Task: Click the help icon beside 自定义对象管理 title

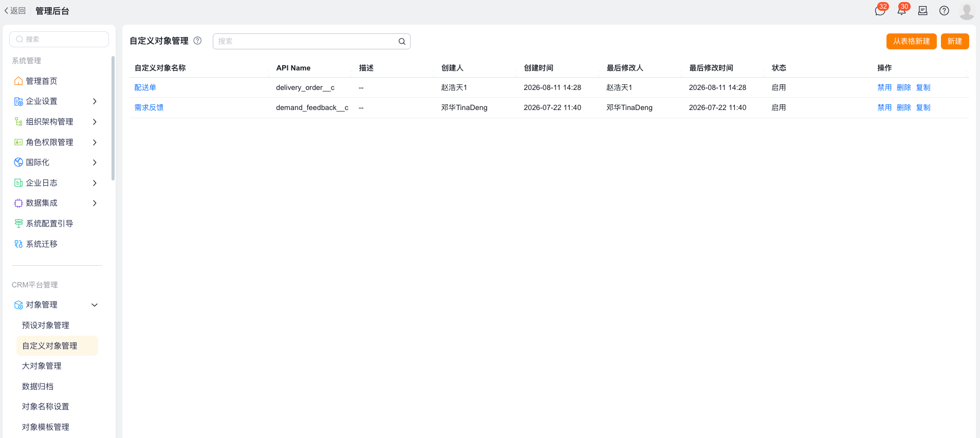Action: [197, 41]
